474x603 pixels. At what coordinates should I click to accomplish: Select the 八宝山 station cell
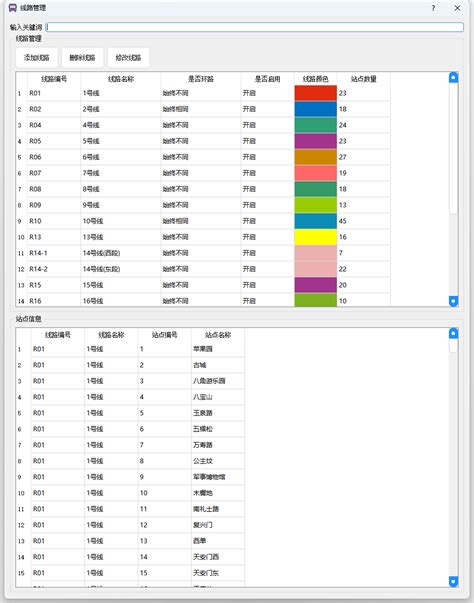[218, 397]
